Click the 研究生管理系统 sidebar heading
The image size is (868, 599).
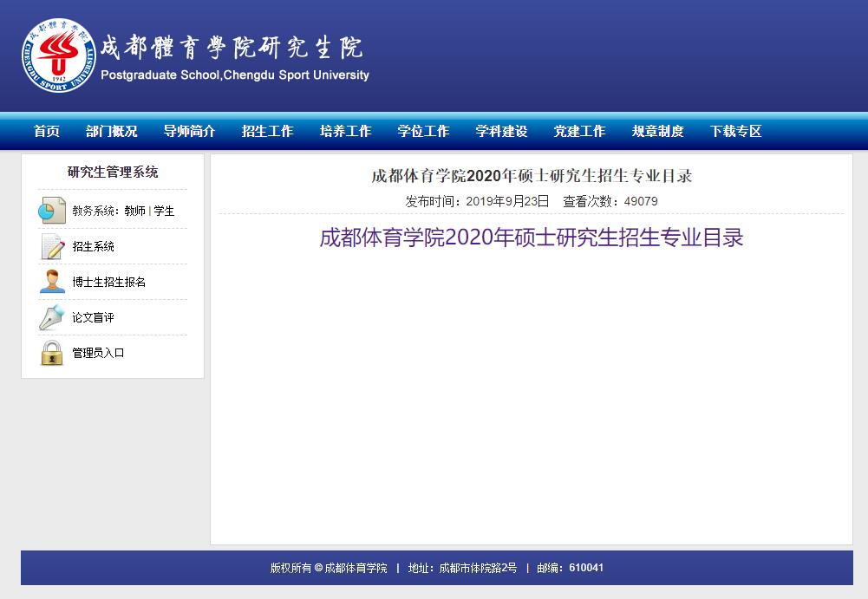coord(113,173)
